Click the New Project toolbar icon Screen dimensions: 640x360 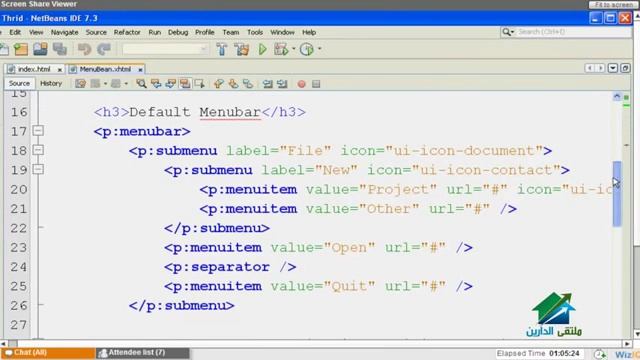(21, 49)
